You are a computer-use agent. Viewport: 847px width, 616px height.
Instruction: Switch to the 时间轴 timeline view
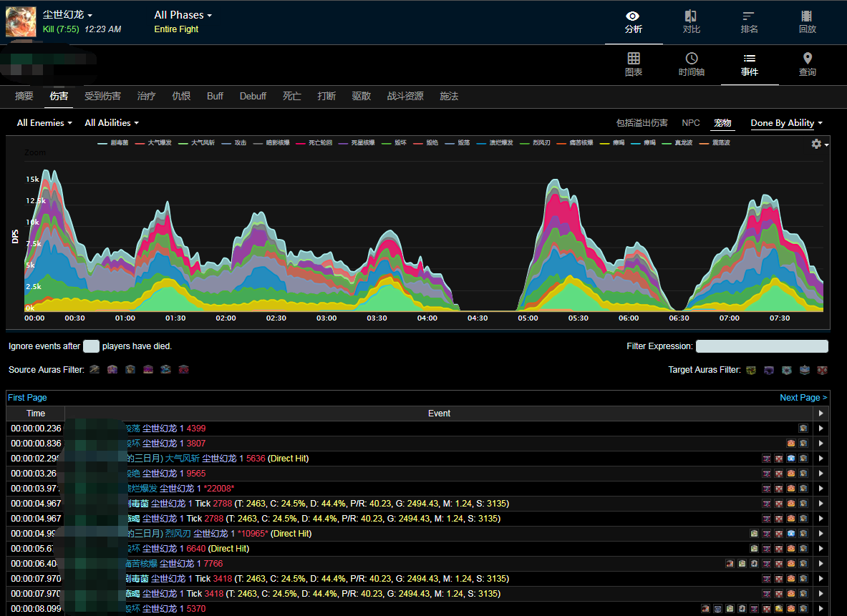point(692,64)
